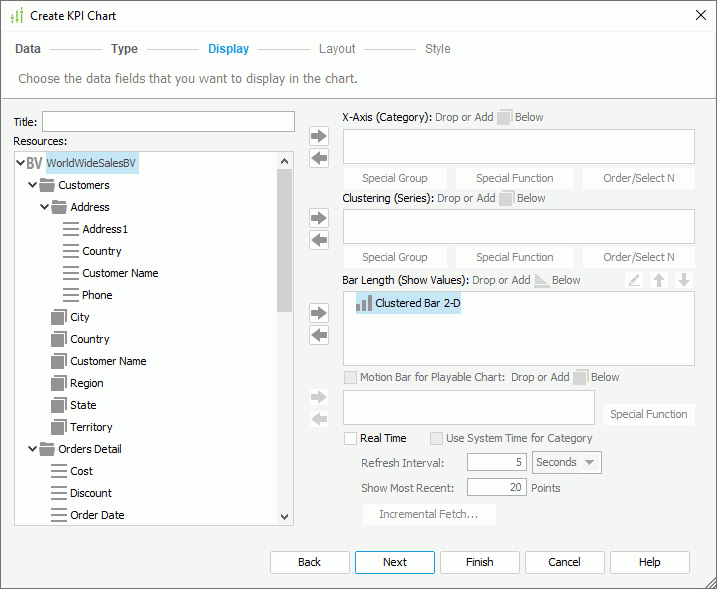Image resolution: width=717 pixels, height=589 pixels.
Task: Click the Phone detail field icon
Action: tap(71, 295)
